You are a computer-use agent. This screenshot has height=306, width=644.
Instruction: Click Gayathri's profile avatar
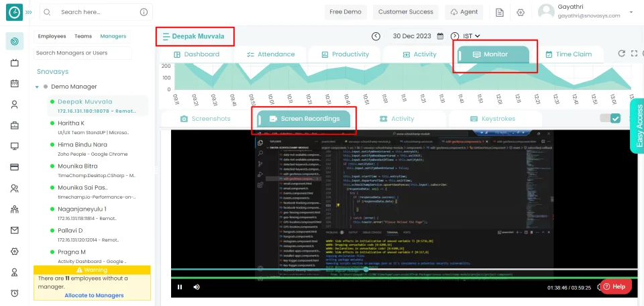(546, 11)
